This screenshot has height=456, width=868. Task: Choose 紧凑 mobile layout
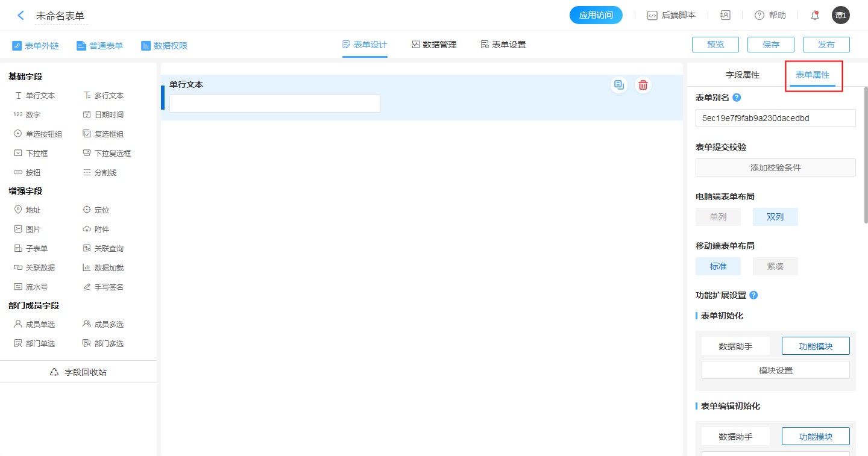coord(775,266)
